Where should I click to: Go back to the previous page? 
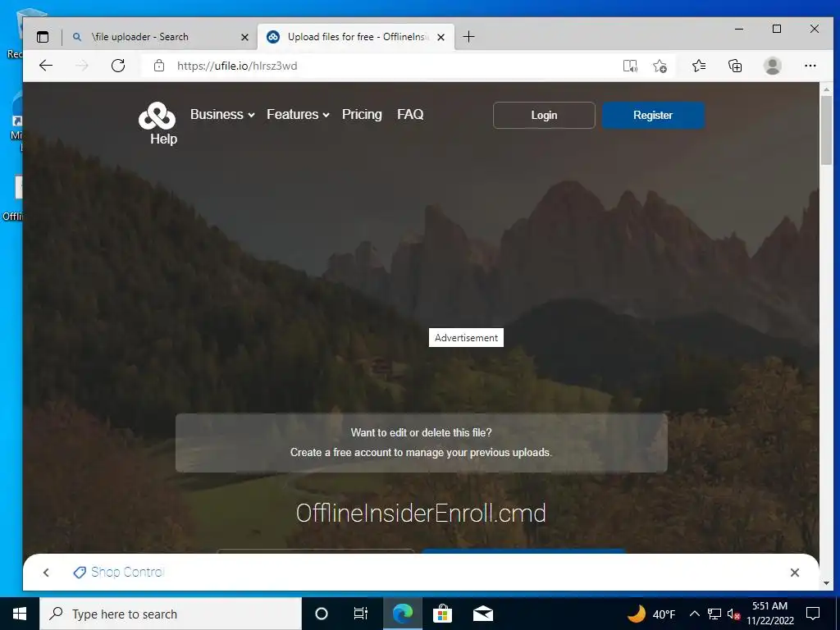pyautogui.click(x=46, y=66)
